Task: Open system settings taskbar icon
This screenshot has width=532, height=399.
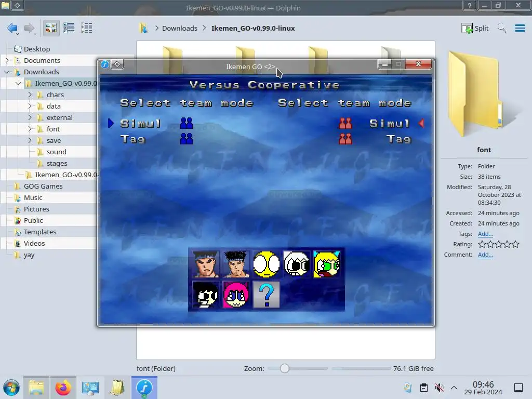Action: (90, 388)
